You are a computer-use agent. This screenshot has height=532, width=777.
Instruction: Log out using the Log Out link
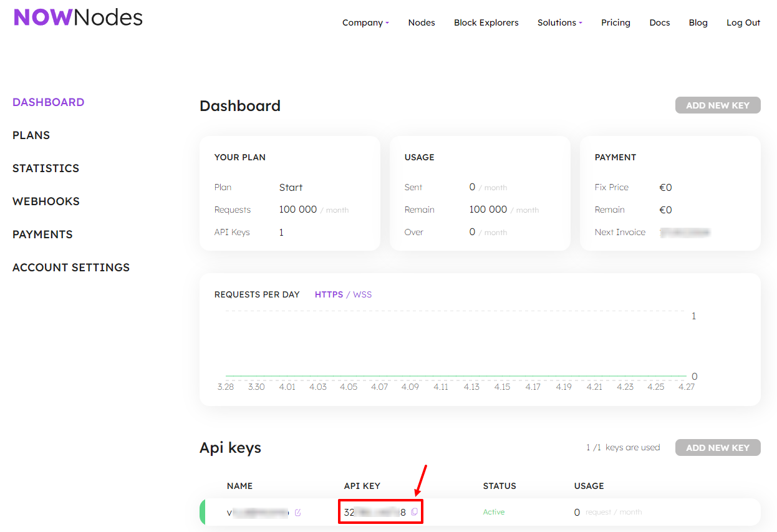pos(743,22)
